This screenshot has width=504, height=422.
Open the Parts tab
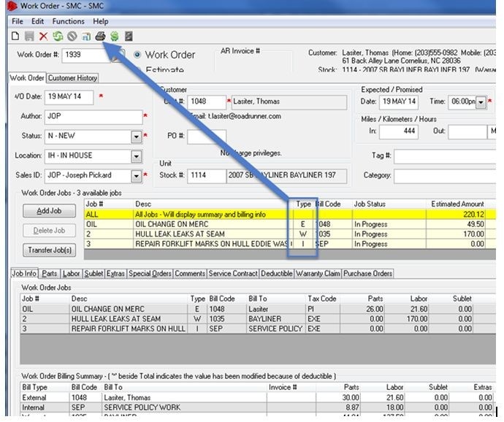pos(50,274)
